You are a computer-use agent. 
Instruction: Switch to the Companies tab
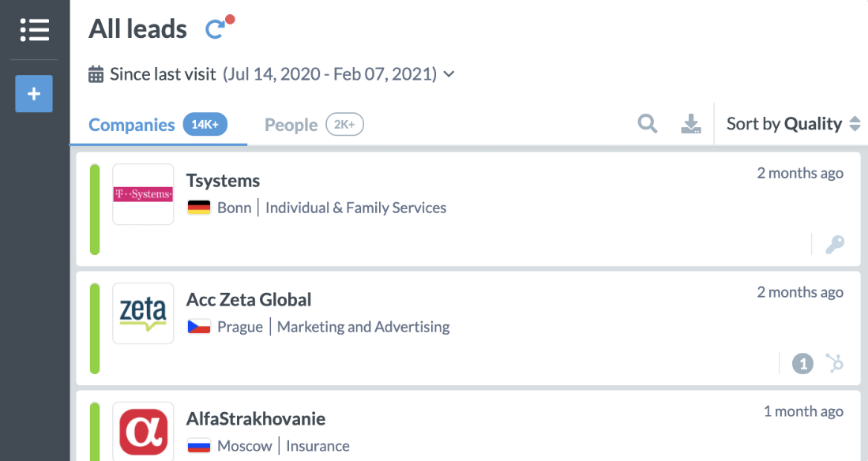pyautogui.click(x=132, y=125)
